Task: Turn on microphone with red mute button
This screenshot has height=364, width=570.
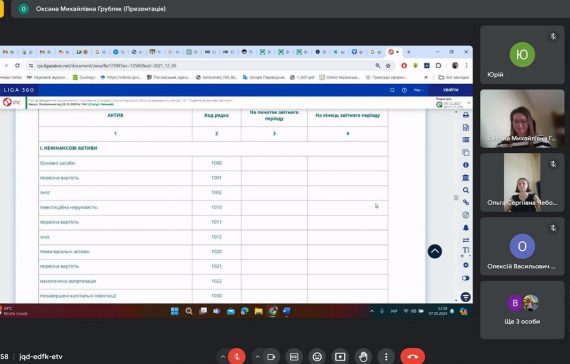Action: tap(237, 357)
